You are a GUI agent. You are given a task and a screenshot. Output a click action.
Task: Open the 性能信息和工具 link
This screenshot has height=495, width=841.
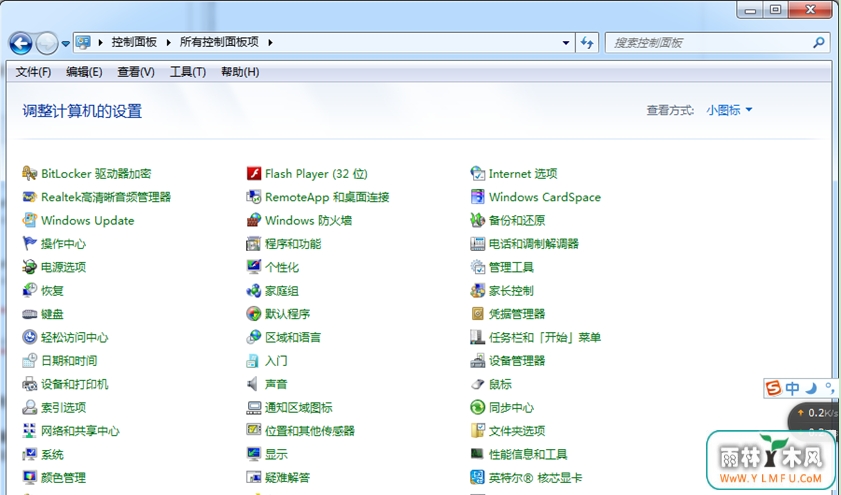pos(528,454)
